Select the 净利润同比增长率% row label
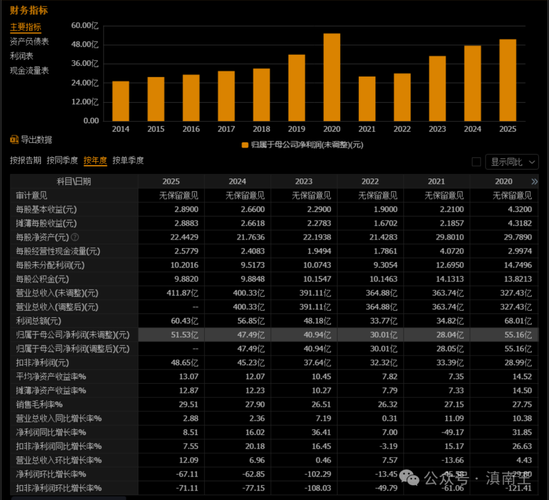Screen dimensions: 549x500 51,432
